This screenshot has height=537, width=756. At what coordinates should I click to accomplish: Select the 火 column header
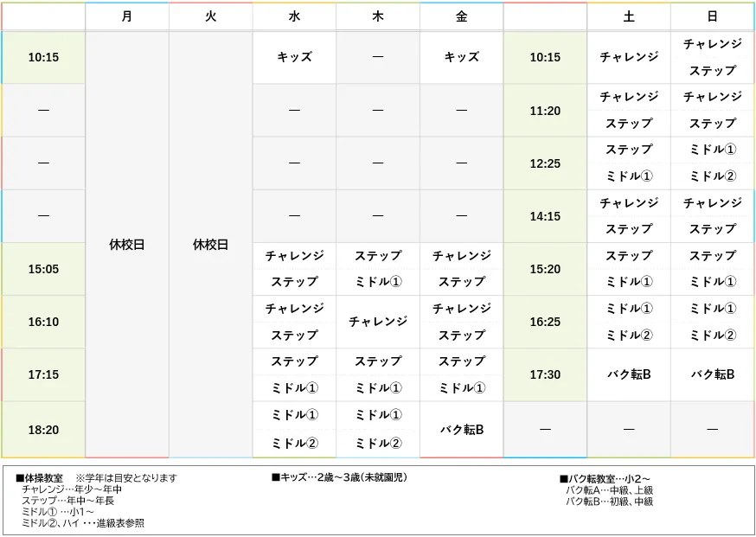tap(209, 16)
